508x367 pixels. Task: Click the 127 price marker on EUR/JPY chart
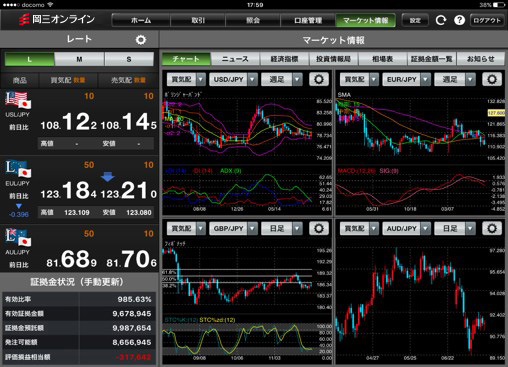(496, 113)
